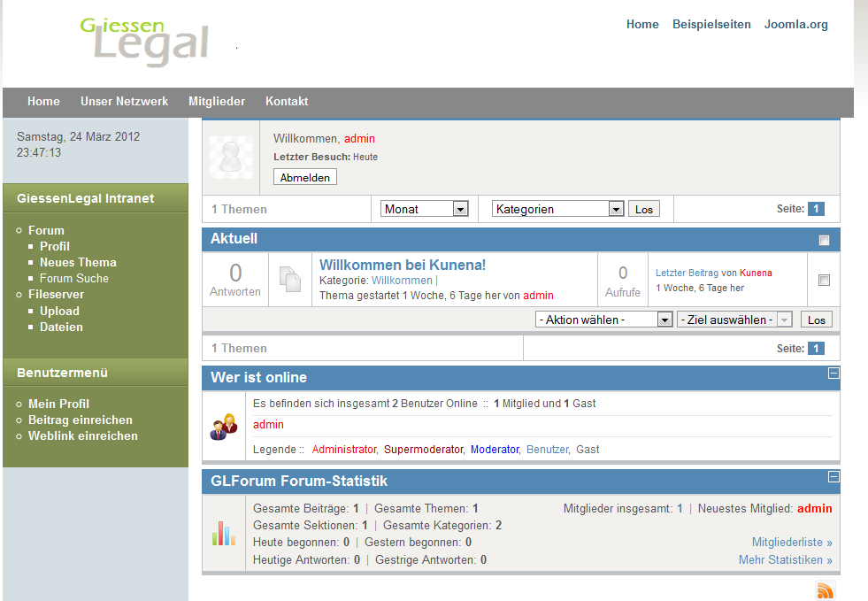Open the Kategorien dropdown
Viewport: 868px width, 601px height.
pos(557,209)
